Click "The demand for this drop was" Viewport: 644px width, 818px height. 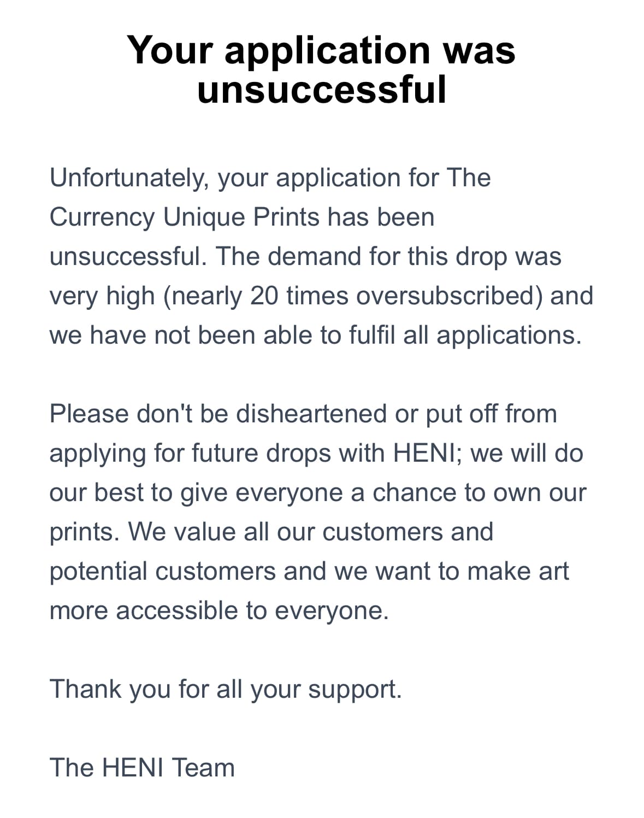(x=388, y=256)
